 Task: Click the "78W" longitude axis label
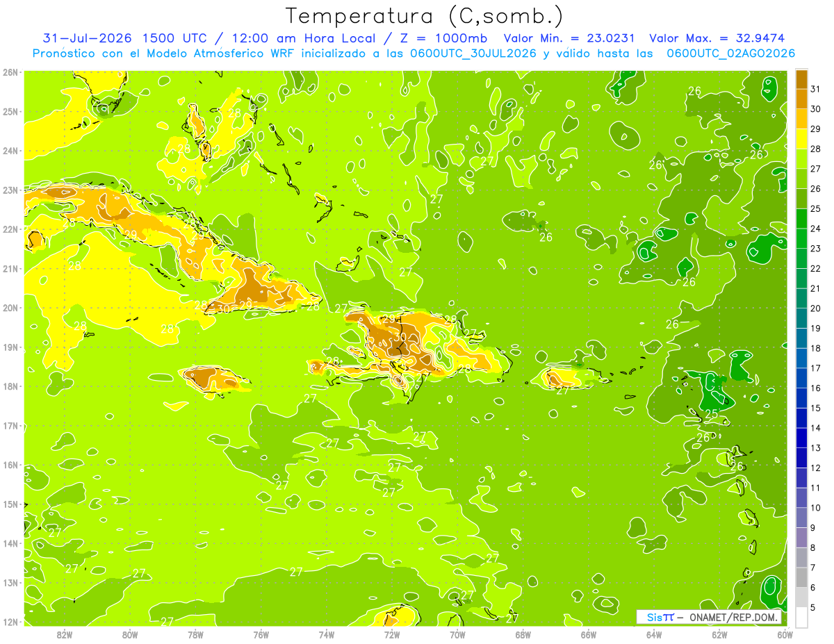point(195,634)
